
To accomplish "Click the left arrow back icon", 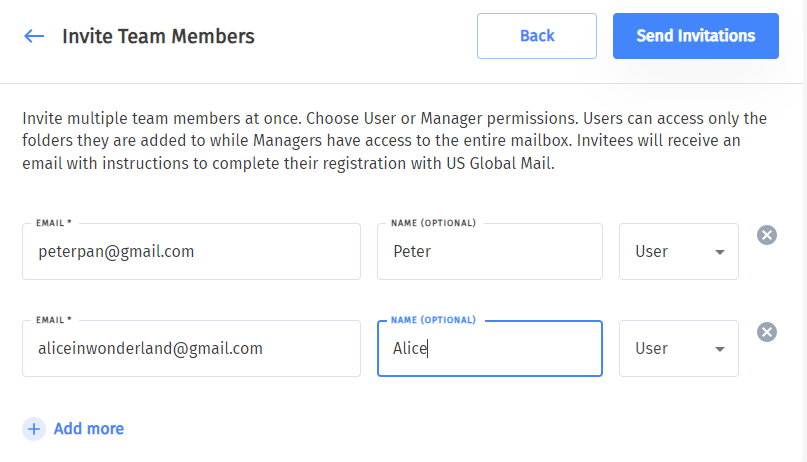I will (x=34, y=36).
